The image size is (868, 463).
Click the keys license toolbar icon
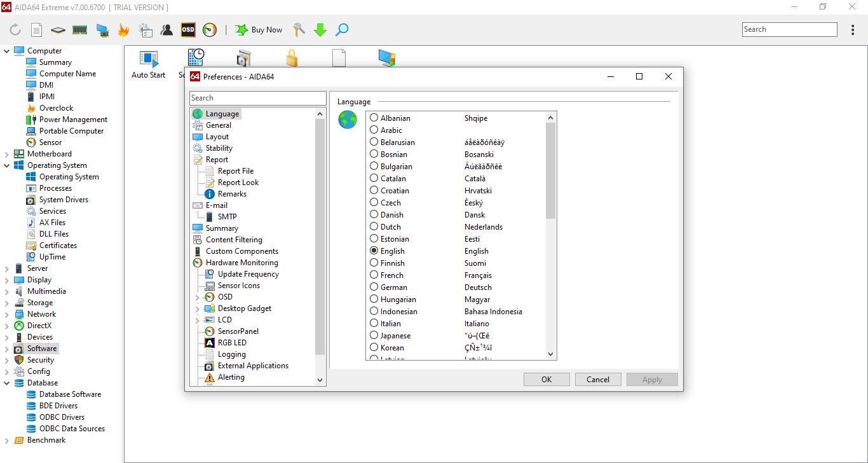click(299, 29)
